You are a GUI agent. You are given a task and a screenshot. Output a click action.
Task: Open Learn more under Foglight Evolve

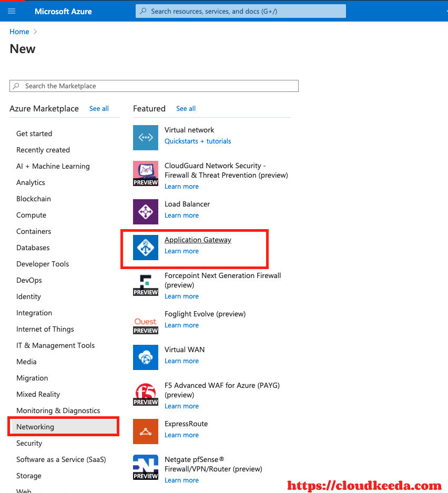tap(181, 325)
